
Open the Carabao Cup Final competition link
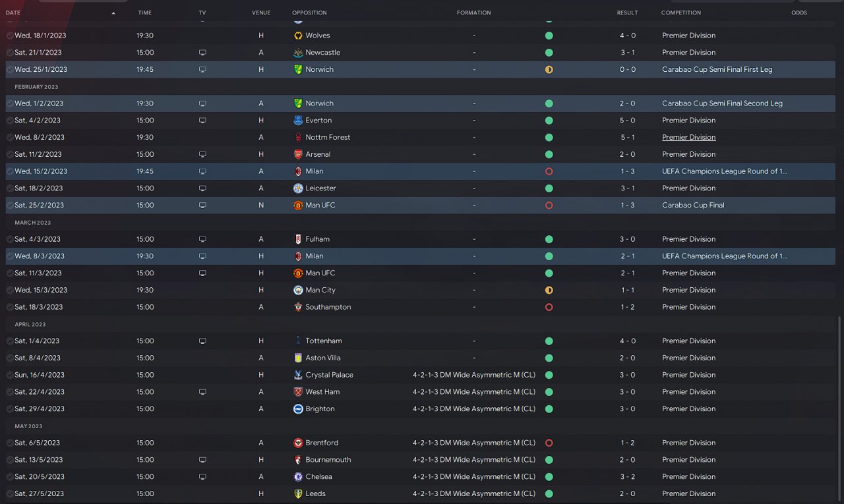point(693,206)
